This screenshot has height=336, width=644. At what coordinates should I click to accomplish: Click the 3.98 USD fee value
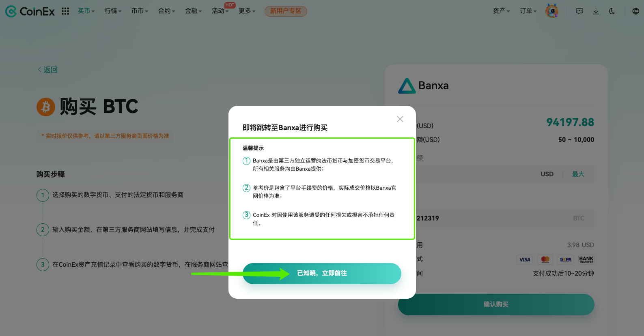click(581, 245)
